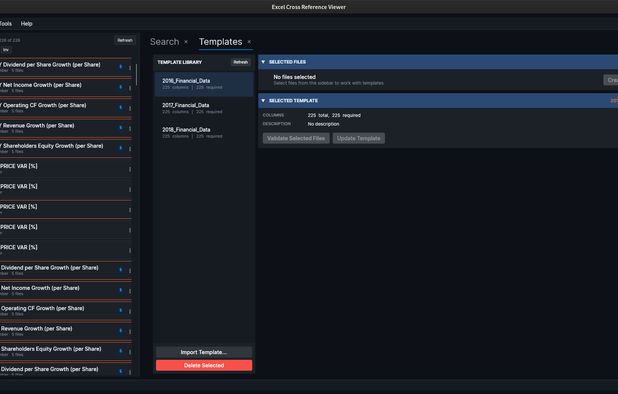Click the COLUMNS field label
This screenshot has width=618, height=394.
coord(273,115)
